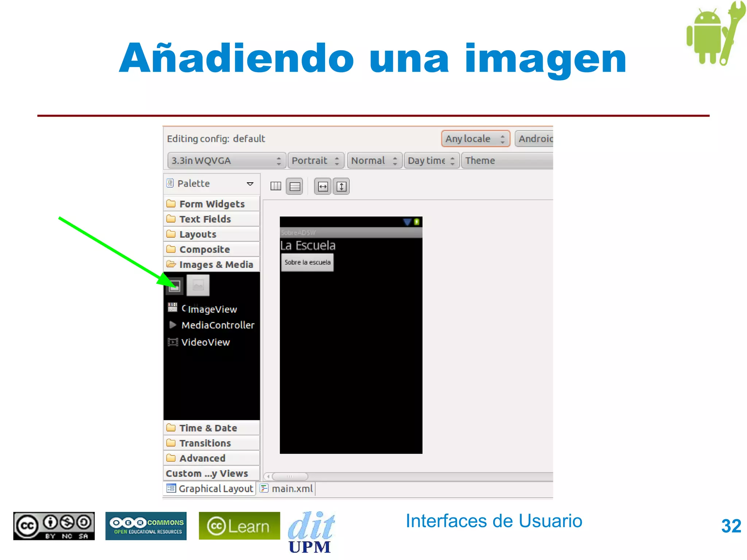Open the Any locale dropdown
Image resolution: width=747 pixels, height=560 pixels.
pos(475,139)
